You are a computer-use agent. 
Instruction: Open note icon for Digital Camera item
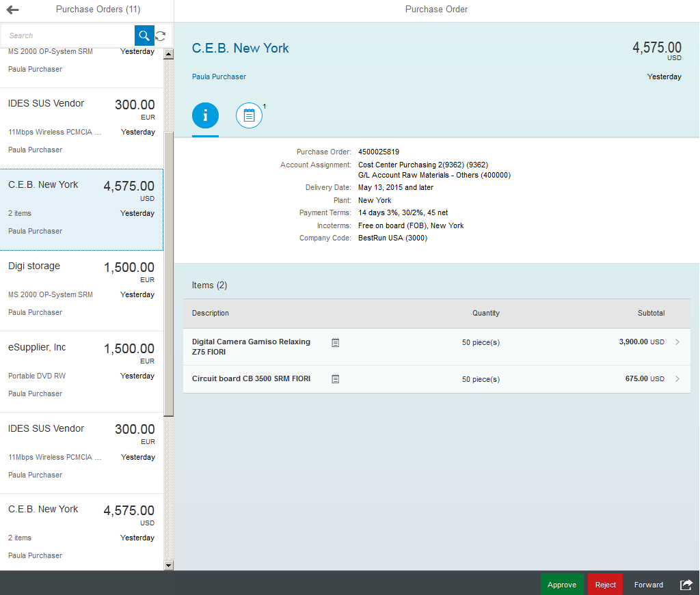336,342
